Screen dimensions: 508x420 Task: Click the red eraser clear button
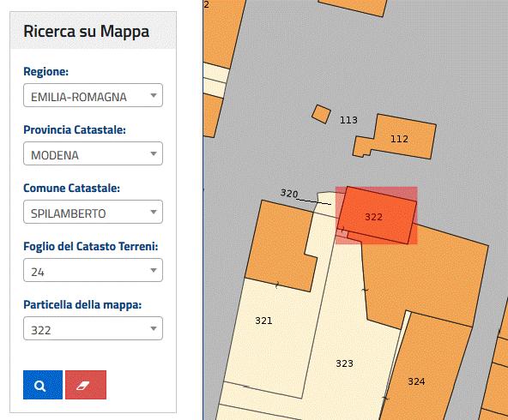pyautogui.click(x=86, y=385)
